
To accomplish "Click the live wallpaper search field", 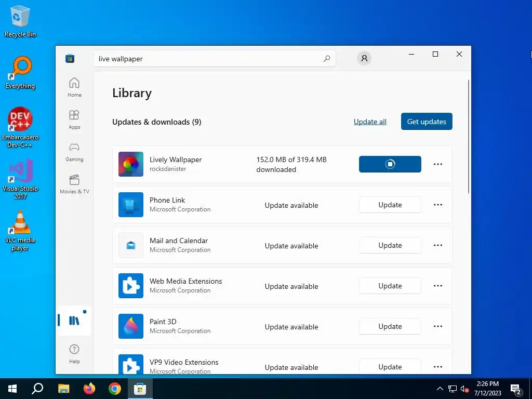I will pyautogui.click(x=215, y=59).
